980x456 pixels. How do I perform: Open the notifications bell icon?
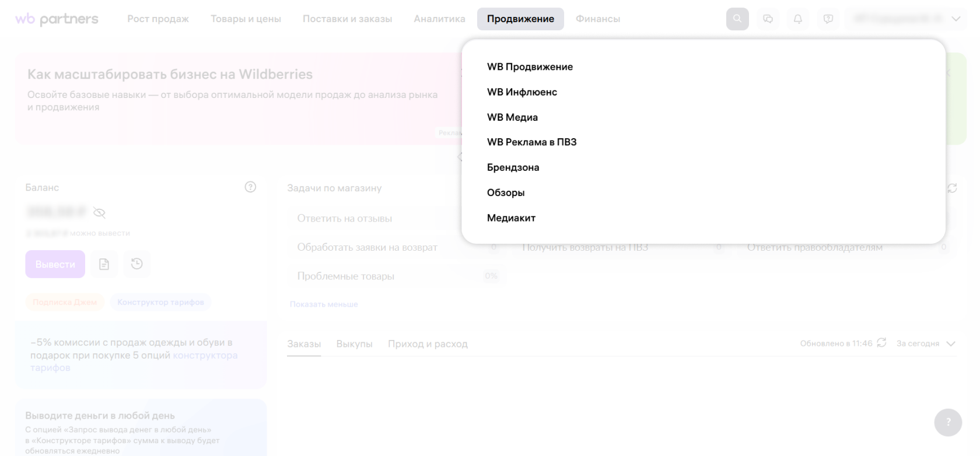pyautogui.click(x=798, y=19)
